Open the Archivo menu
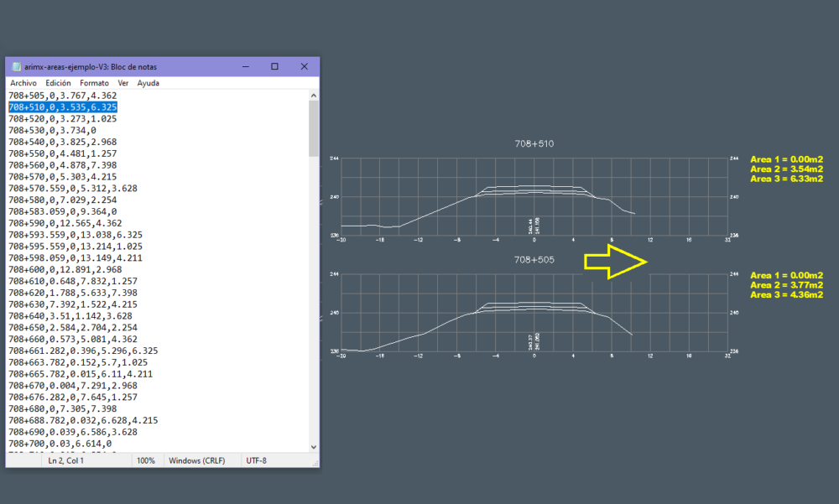This screenshot has width=839, height=504. point(23,82)
